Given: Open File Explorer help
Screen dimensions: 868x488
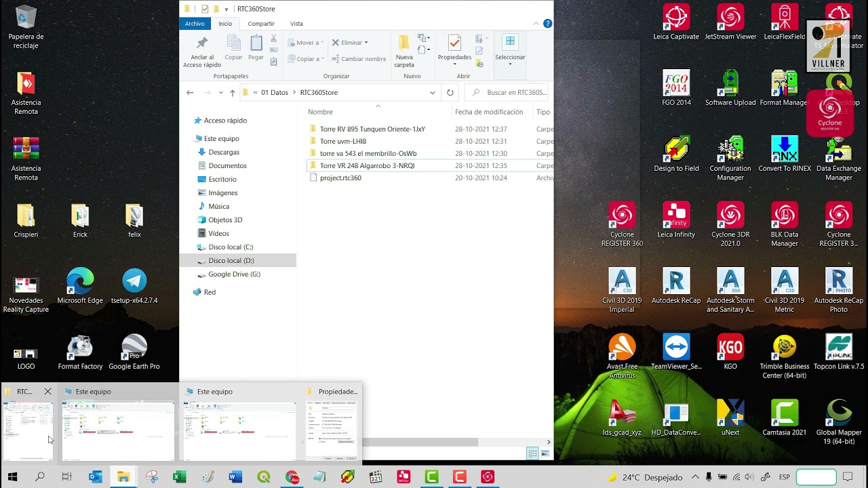Looking at the screenshot, I should click(547, 24).
